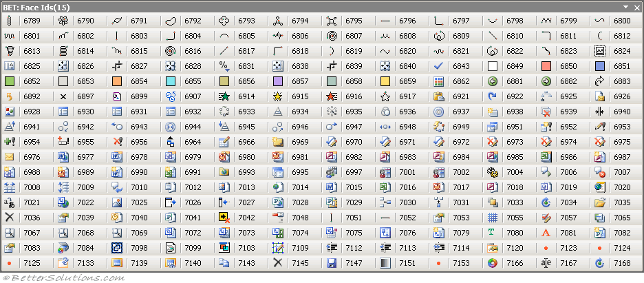Image resolution: width=644 pixels, height=283 pixels.
Task: Click the entry numbered 7098
Action: pos(139,248)
